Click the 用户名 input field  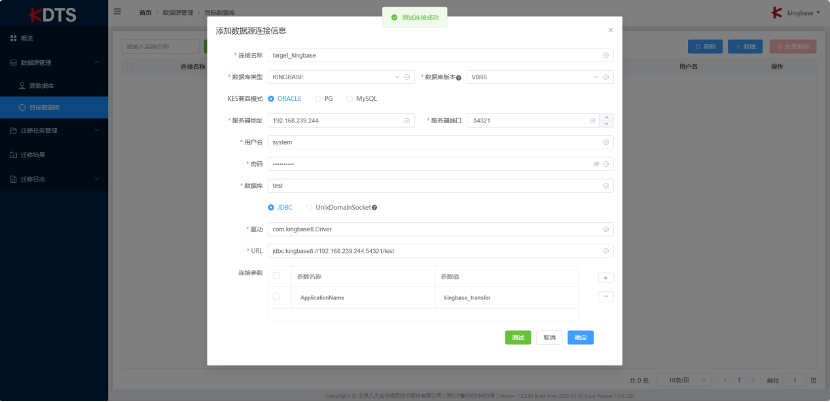(441, 142)
